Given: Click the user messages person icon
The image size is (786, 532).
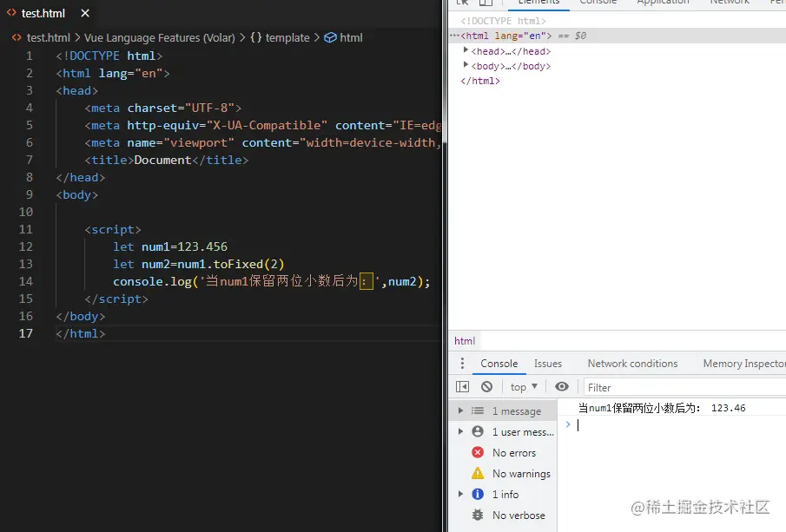Looking at the screenshot, I should [478, 431].
